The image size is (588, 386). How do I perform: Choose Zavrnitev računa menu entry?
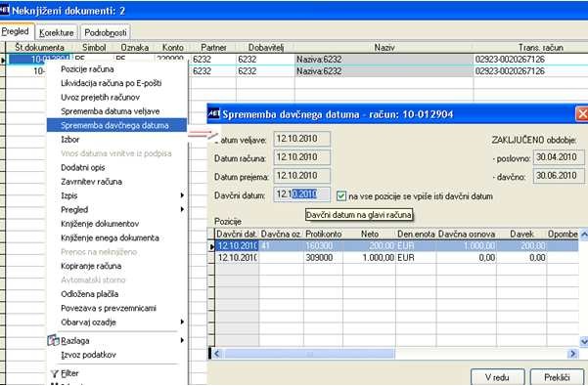click(91, 182)
